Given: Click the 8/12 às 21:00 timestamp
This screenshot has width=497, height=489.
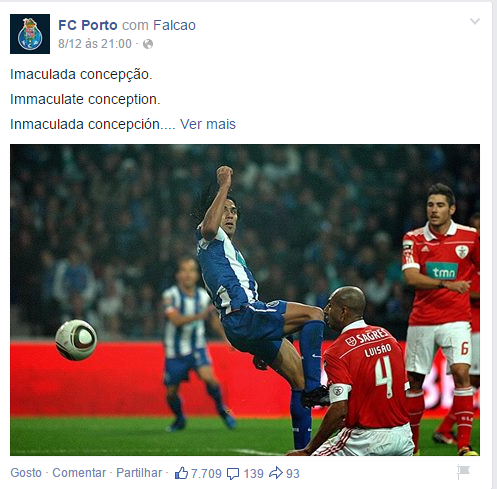Looking at the screenshot, I should click(x=95, y=44).
